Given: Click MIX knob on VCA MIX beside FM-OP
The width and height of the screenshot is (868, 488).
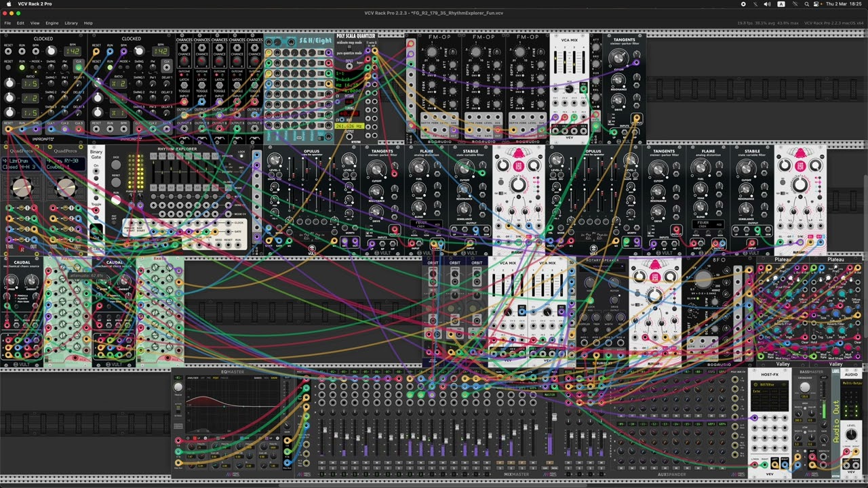Looking at the screenshot, I should pos(570,88).
